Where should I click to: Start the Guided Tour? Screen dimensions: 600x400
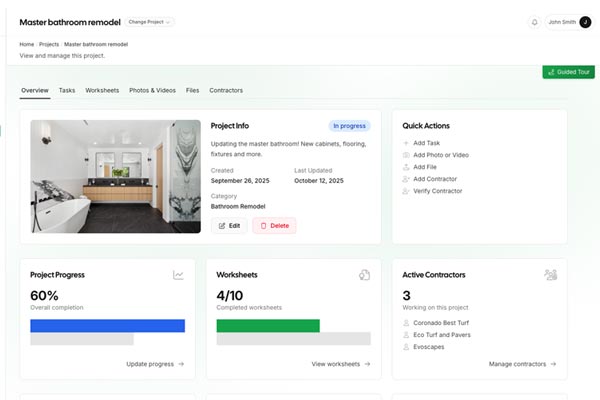[568, 72]
